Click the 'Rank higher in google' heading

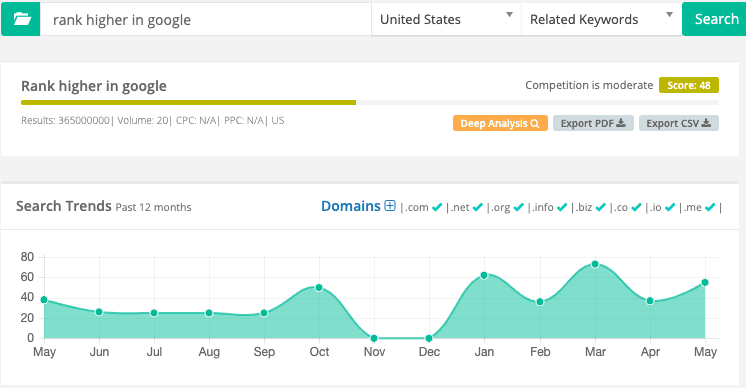pyautogui.click(x=94, y=86)
